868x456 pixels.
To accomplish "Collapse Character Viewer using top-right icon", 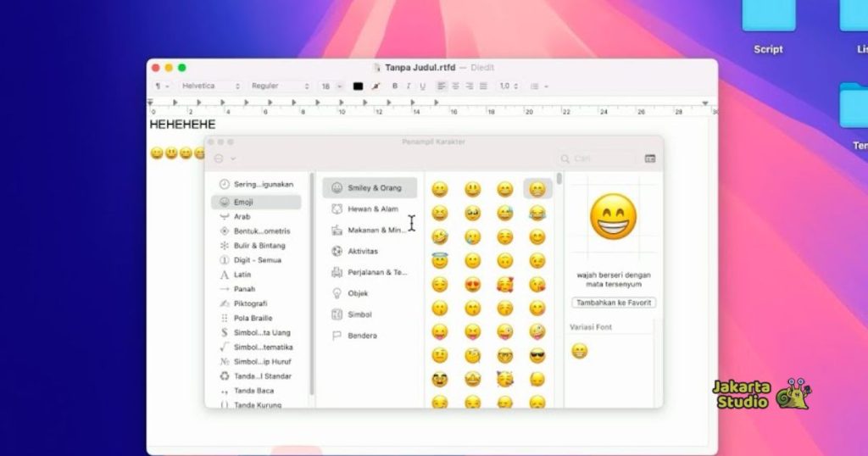I will click(x=649, y=158).
